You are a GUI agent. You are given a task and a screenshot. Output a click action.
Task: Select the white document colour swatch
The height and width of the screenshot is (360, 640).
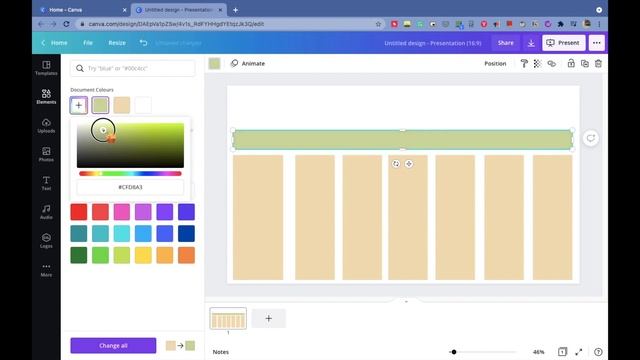[143, 105]
